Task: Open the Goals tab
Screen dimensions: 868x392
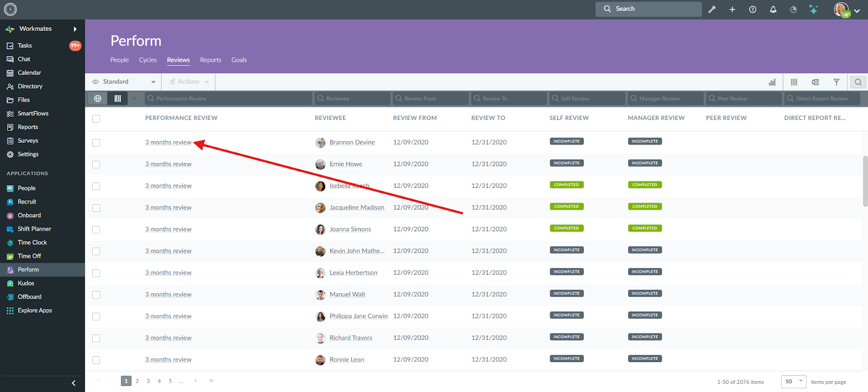Action: [239, 60]
